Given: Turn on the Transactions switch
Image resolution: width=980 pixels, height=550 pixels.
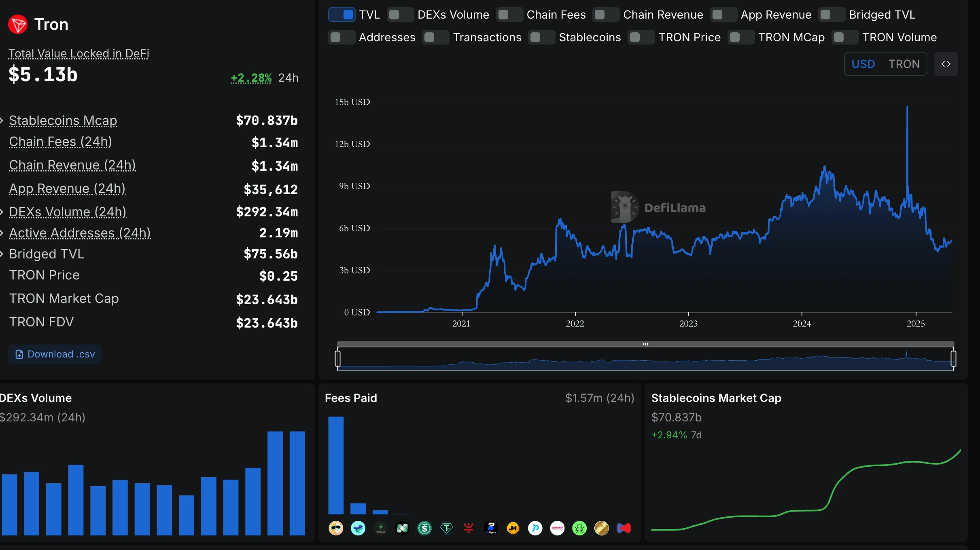Looking at the screenshot, I should click(x=435, y=37).
